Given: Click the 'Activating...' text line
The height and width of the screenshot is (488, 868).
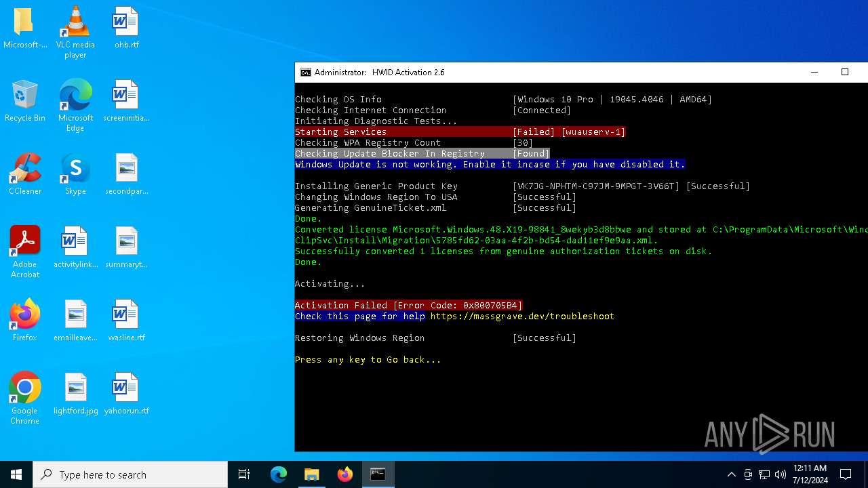Looking at the screenshot, I should (330, 284).
